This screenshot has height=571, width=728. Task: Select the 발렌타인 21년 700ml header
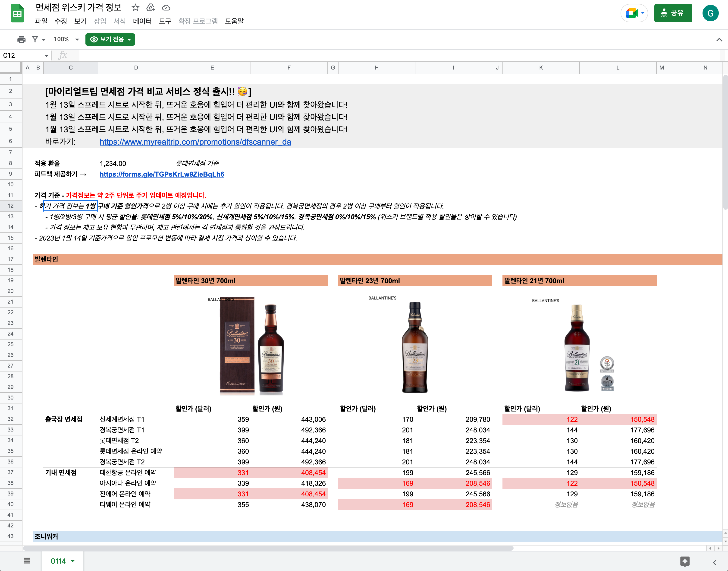pyautogui.click(x=579, y=281)
